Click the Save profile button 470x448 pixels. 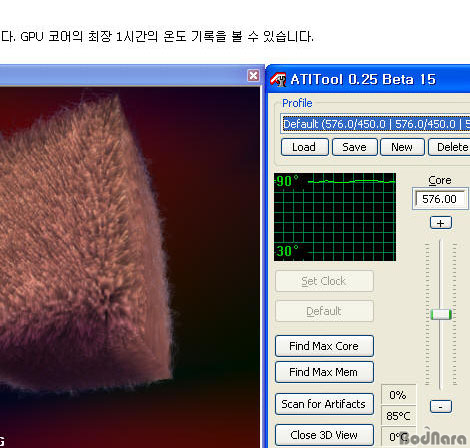(x=355, y=147)
